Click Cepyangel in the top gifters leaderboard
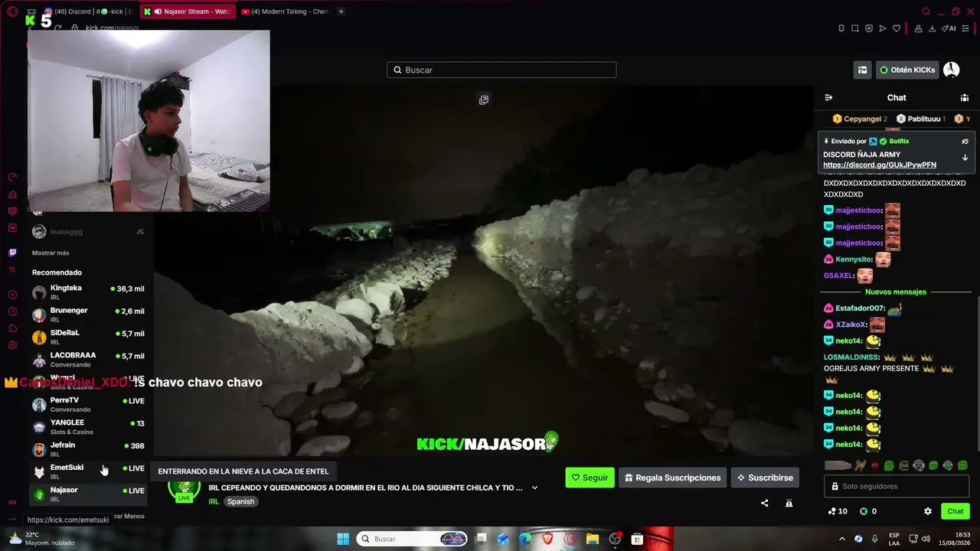The height and width of the screenshot is (551, 980). coord(860,119)
